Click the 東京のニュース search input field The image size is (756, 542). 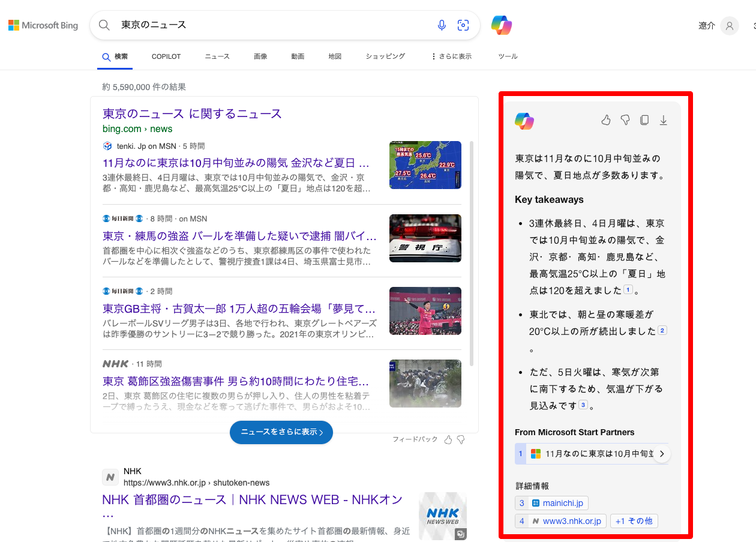(273, 25)
